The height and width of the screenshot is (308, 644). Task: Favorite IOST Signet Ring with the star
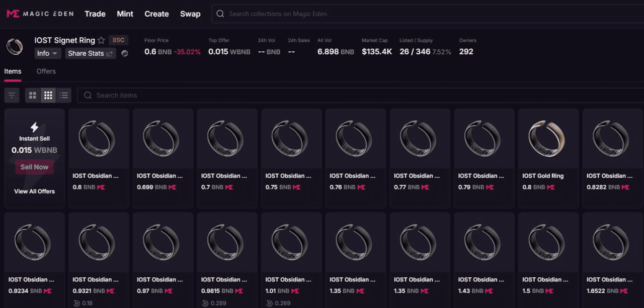[x=101, y=40]
